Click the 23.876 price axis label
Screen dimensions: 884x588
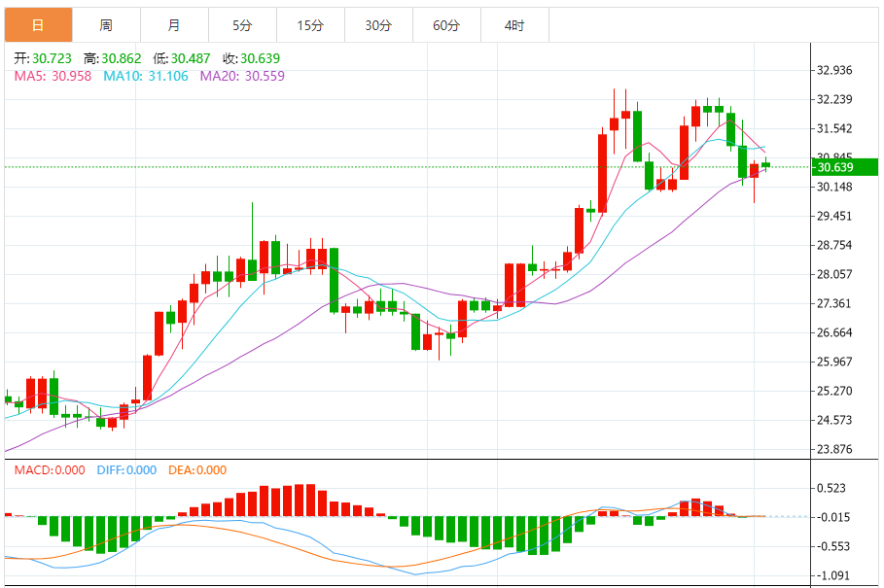tap(834, 449)
